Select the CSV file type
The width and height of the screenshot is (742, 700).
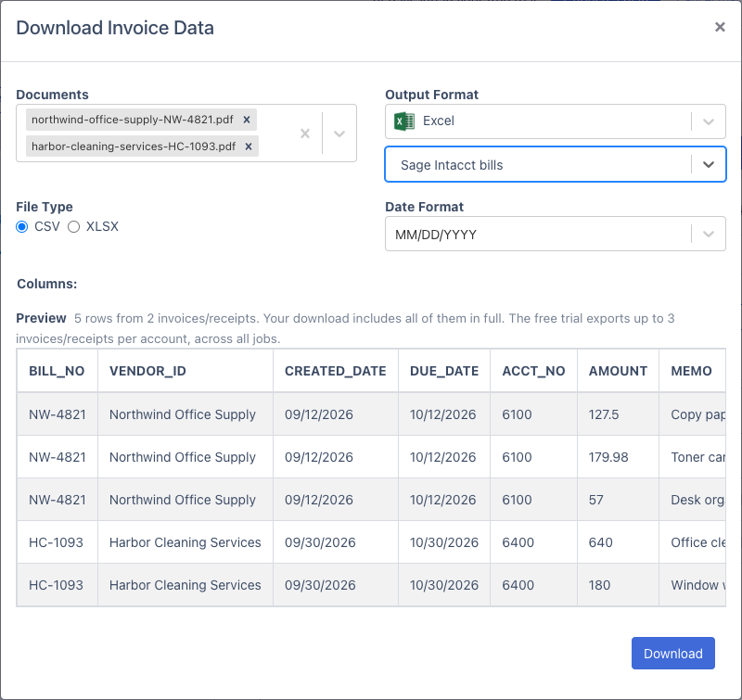[x=21, y=226]
